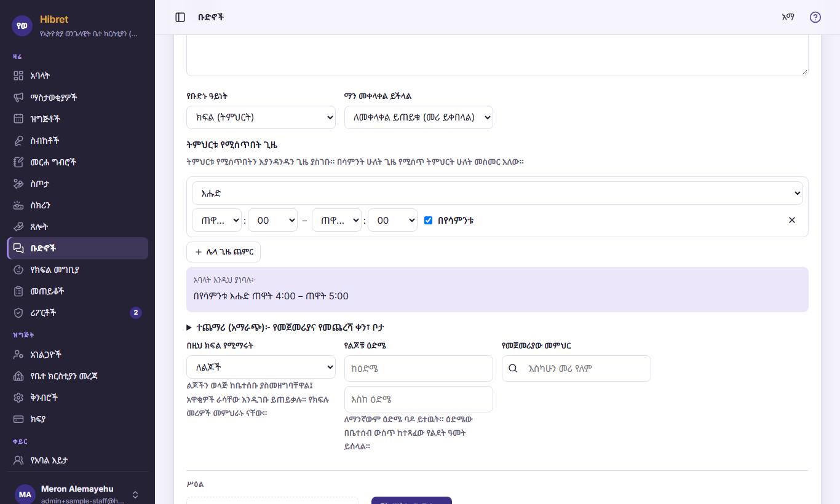The height and width of the screenshot is (504, 840).
Task: Remove the እሑድ time row with X
Action: tap(792, 220)
